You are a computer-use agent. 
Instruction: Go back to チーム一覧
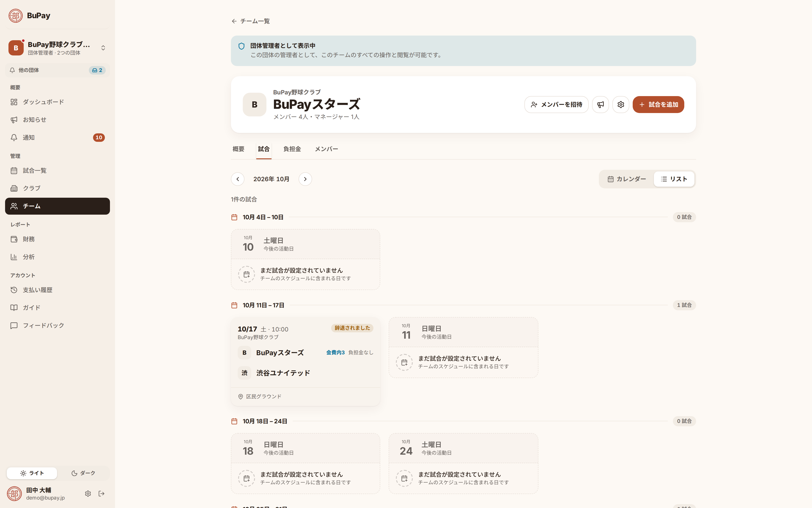click(x=251, y=21)
